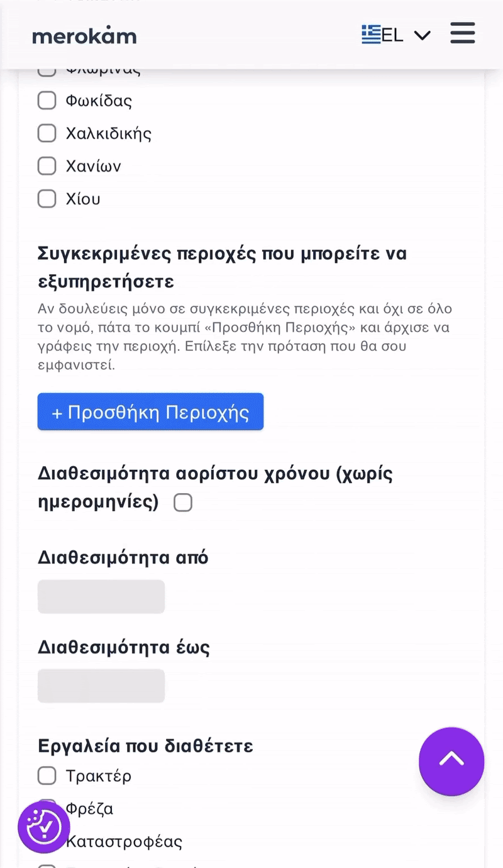Check the partially visible Φλωρίνας checkbox
503x868 pixels.
[x=47, y=68]
